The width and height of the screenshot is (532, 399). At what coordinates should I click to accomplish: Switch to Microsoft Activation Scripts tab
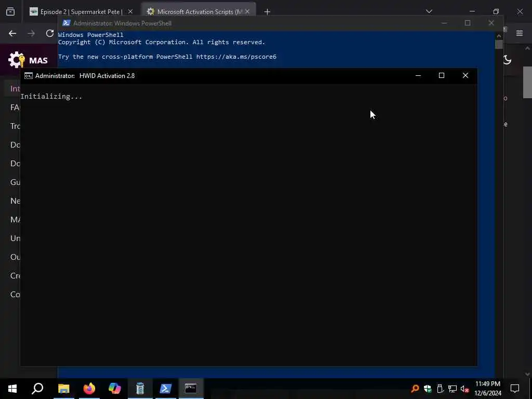(199, 12)
